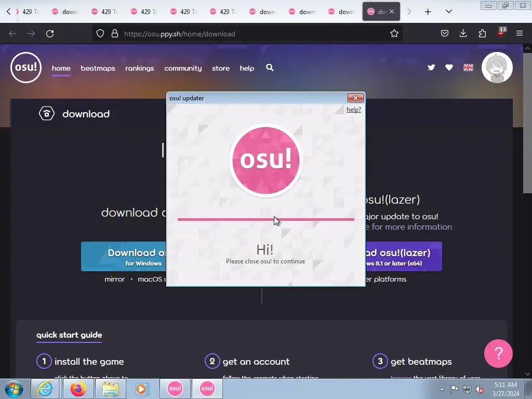Close the active download tab
532x399 pixels.
click(x=392, y=11)
